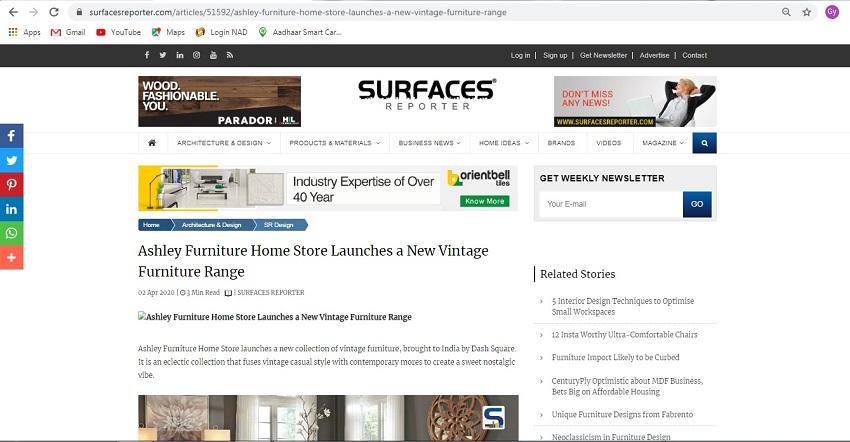Image resolution: width=850 pixels, height=442 pixels.
Task: Open 5 Interior Design Techniques story
Action: pyautogui.click(x=623, y=306)
